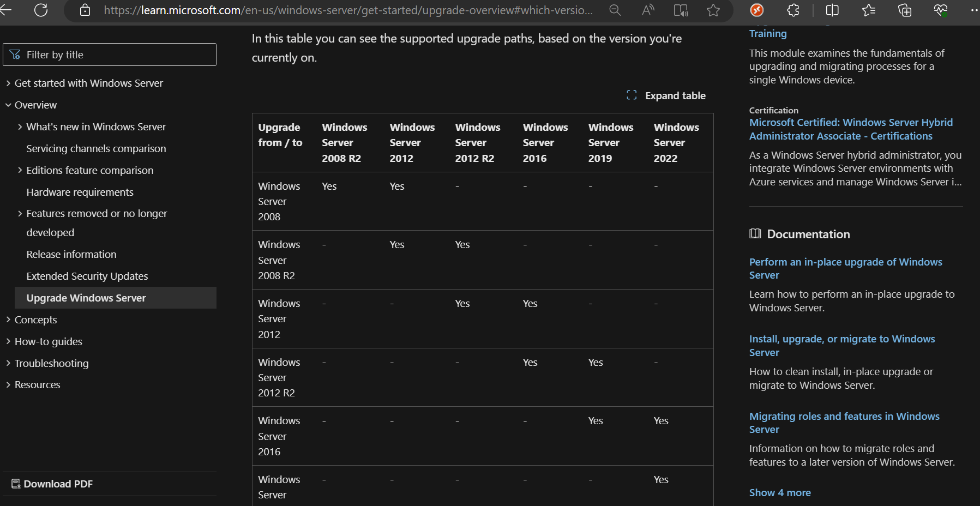Open Migrating roles and features link
The width and height of the screenshot is (980, 506).
(x=844, y=423)
